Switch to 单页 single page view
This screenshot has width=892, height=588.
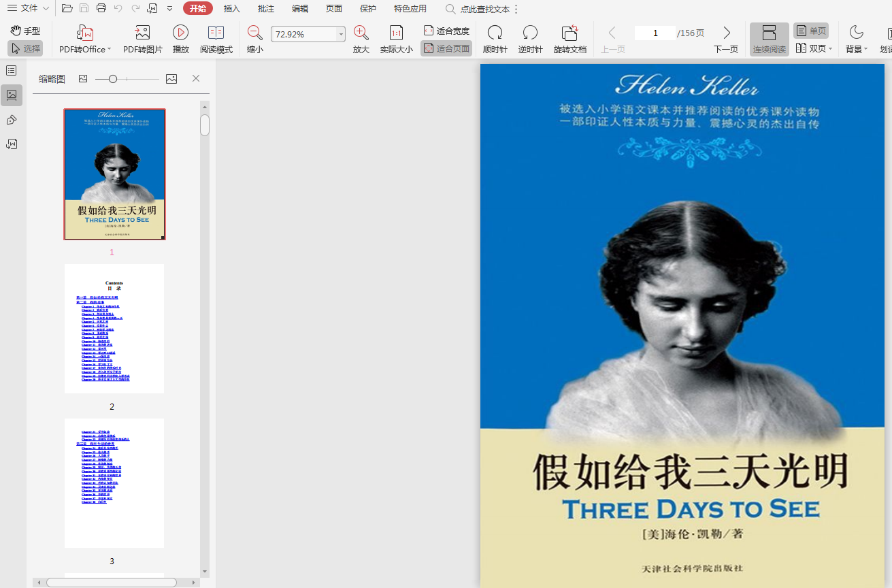click(x=811, y=31)
